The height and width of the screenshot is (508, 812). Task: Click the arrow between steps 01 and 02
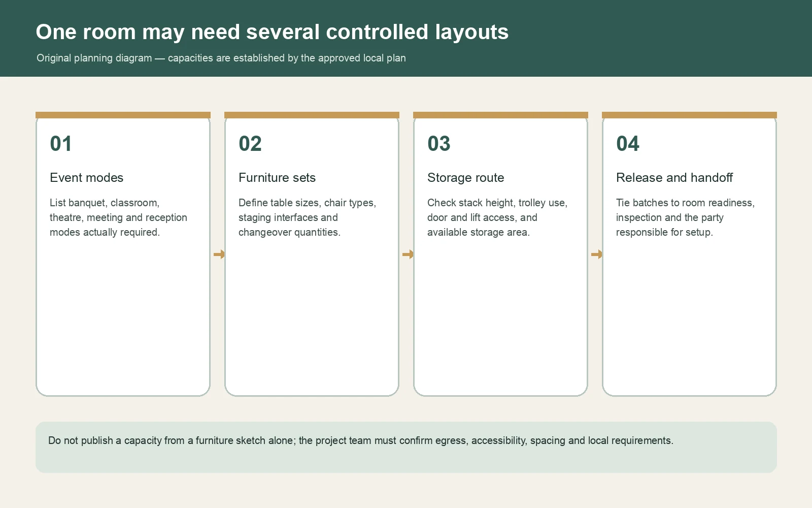219,254
